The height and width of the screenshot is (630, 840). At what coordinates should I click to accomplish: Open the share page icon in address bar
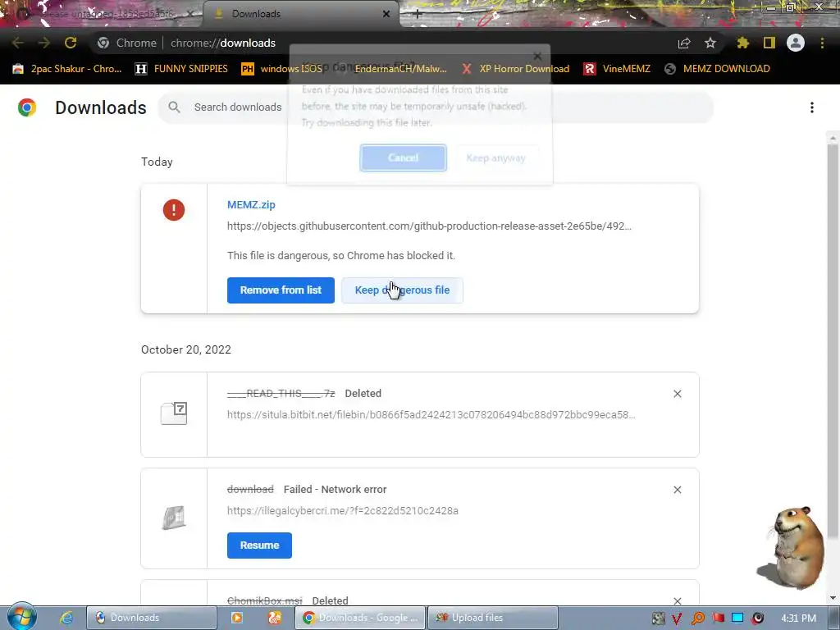[x=684, y=43]
